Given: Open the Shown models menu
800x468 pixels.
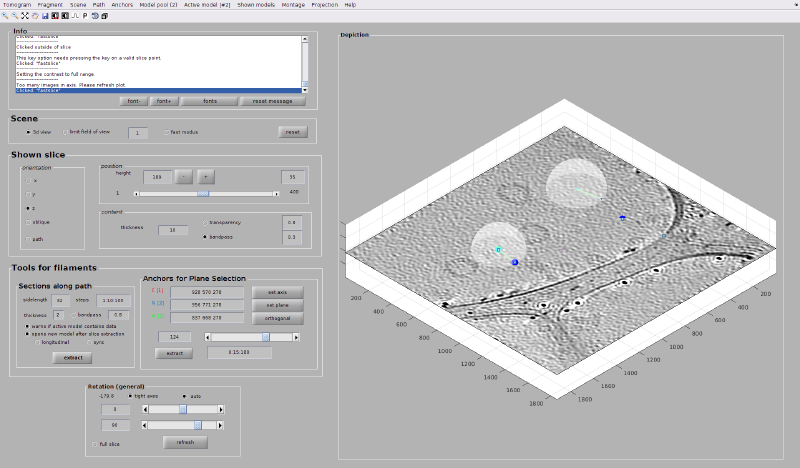Looking at the screenshot, I should [x=256, y=5].
